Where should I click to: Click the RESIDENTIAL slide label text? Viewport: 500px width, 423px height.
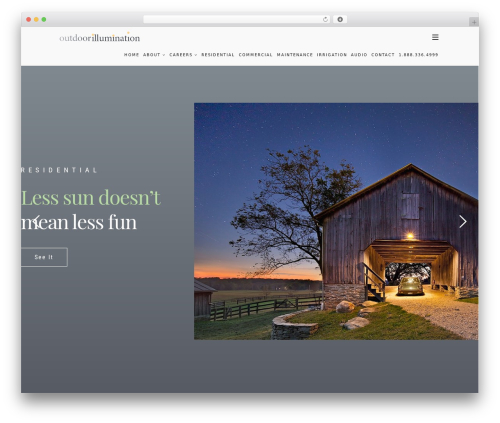59,170
